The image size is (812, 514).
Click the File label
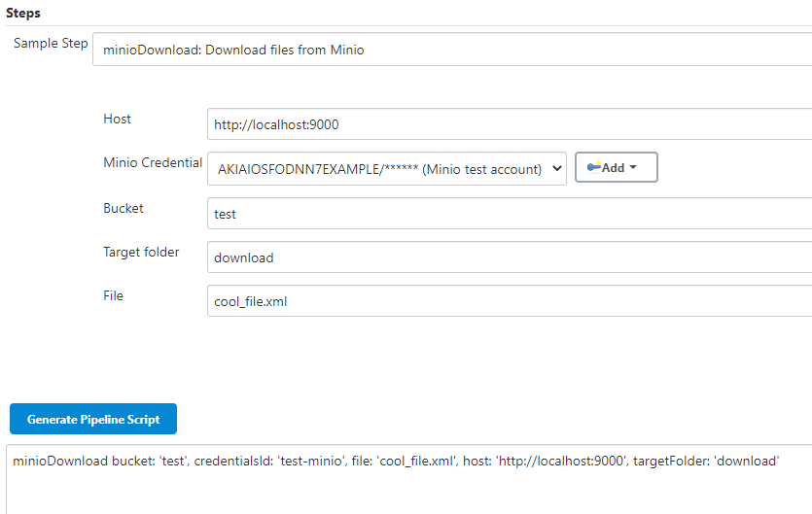[113, 295]
